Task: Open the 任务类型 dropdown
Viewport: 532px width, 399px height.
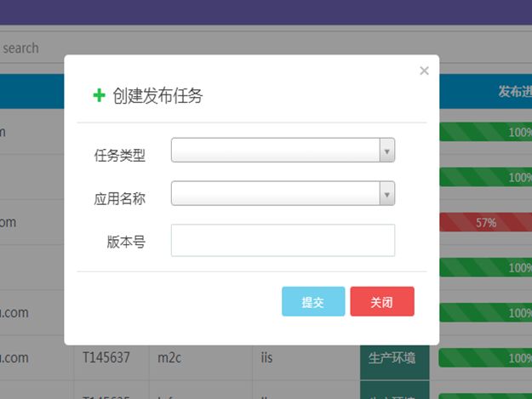Action: pos(283,150)
